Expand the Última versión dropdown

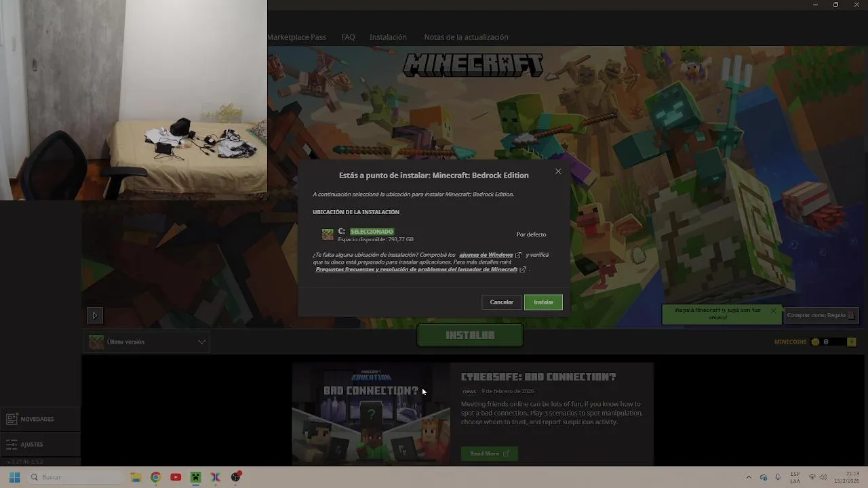[x=148, y=342]
